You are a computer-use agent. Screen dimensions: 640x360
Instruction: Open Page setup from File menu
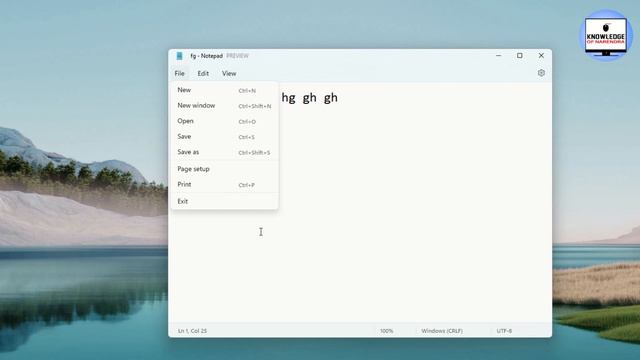coord(224,169)
